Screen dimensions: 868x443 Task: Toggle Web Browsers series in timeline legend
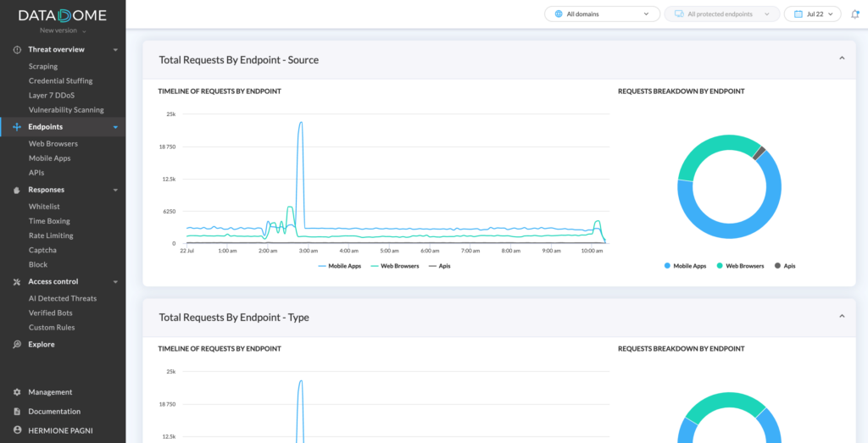[395, 266]
